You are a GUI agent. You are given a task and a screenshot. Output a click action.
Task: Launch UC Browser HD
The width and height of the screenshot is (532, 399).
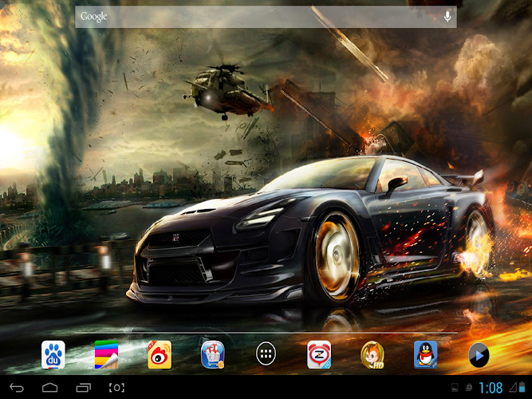point(372,354)
